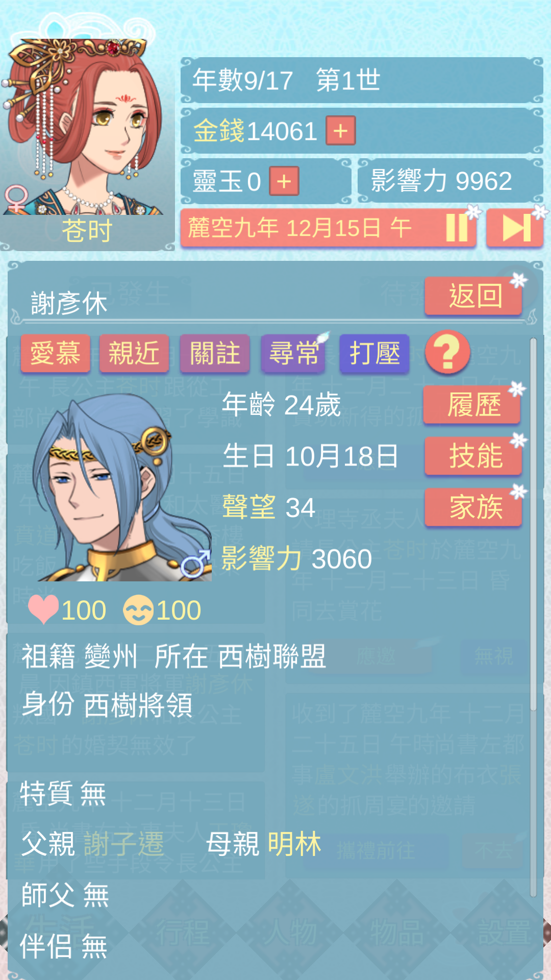
Task: Select the 關註 attitude option
Action: pyautogui.click(x=215, y=353)
